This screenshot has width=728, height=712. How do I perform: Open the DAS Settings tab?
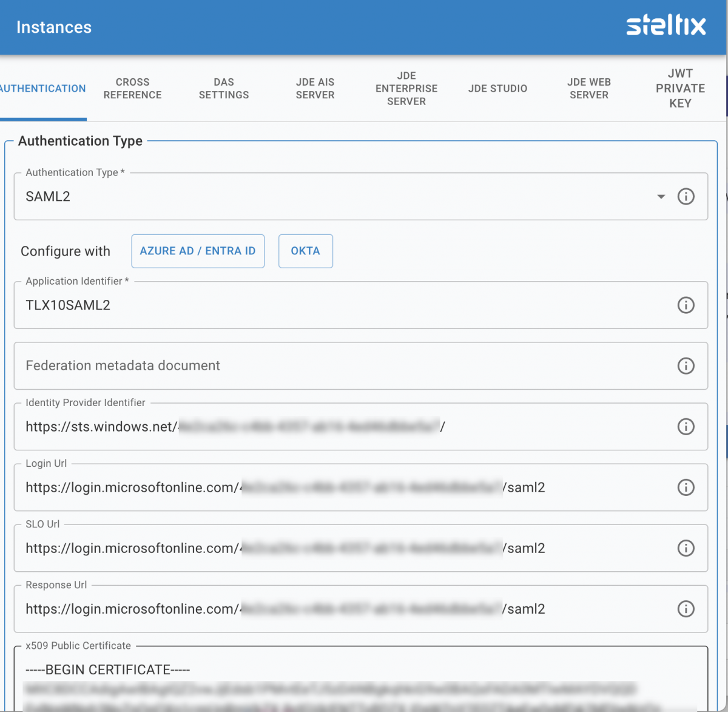[224, 89]
